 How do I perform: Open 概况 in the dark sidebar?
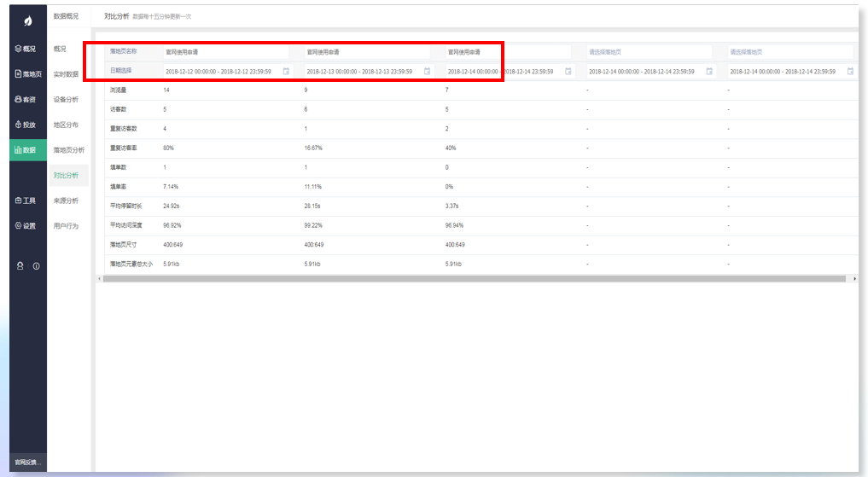28,49
